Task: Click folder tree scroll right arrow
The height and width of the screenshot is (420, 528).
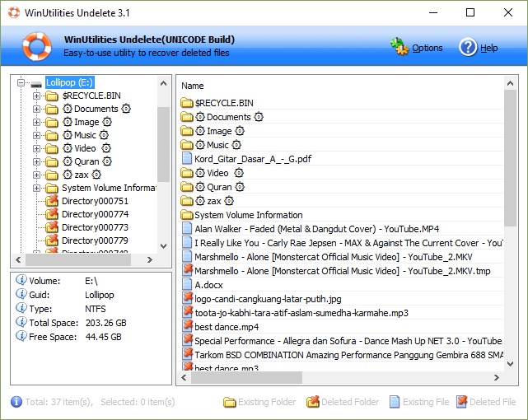Action: (x=150, y=259)
